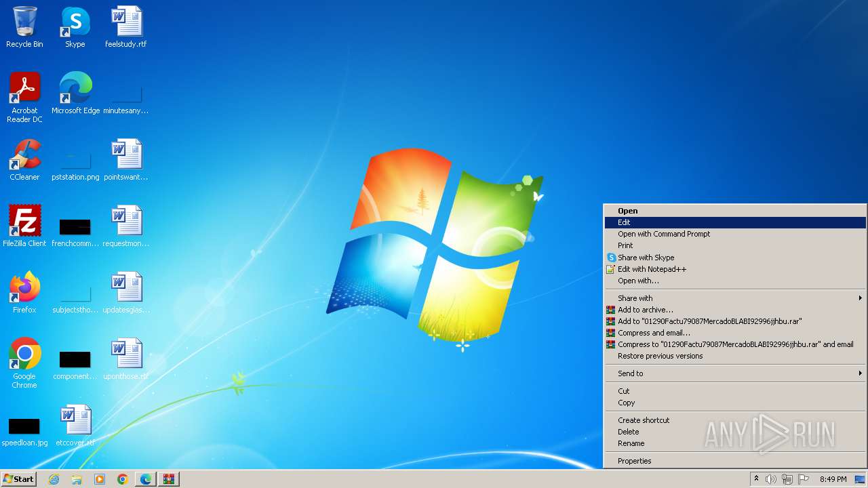Image resolution: width=868 pixels, height=488 pixels.
Task: Select Share with Skype
Action: click(x=735, y=258)
